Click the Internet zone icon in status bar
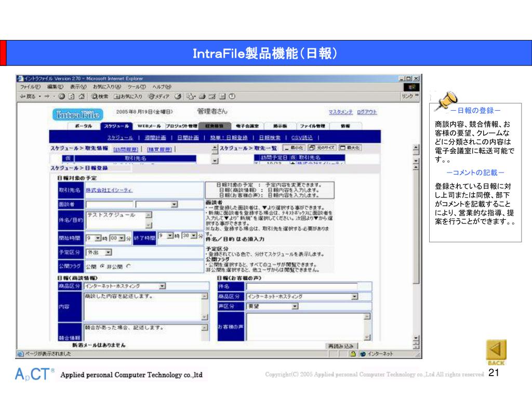 click(x=363, y=354)
